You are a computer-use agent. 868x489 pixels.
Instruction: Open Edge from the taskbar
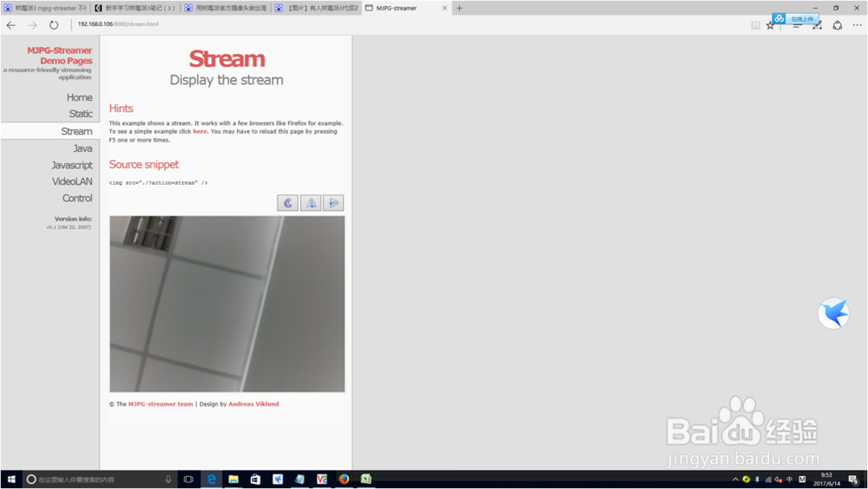(x=212, y=479)
